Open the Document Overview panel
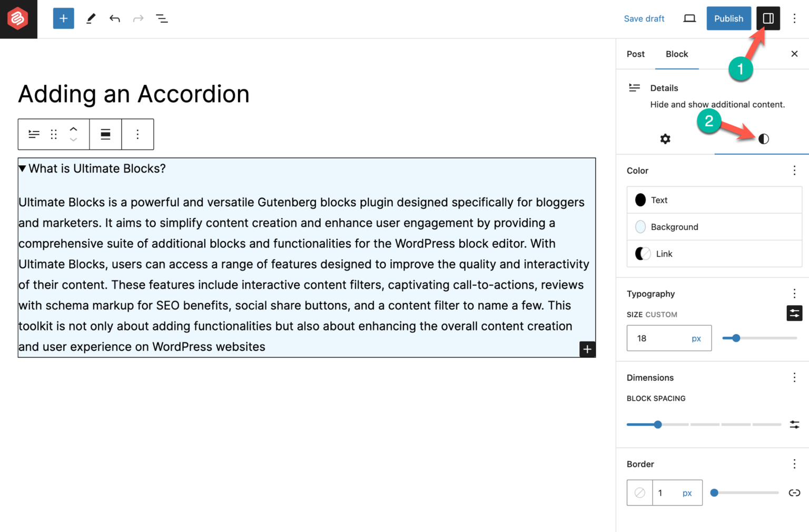Viewport: 809px width, 532px height. (x=162, y=18)
